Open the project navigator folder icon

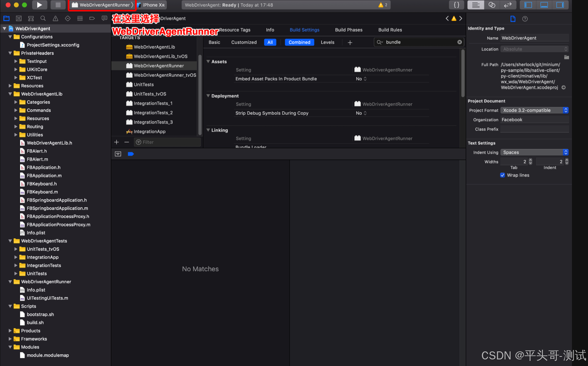7,18
